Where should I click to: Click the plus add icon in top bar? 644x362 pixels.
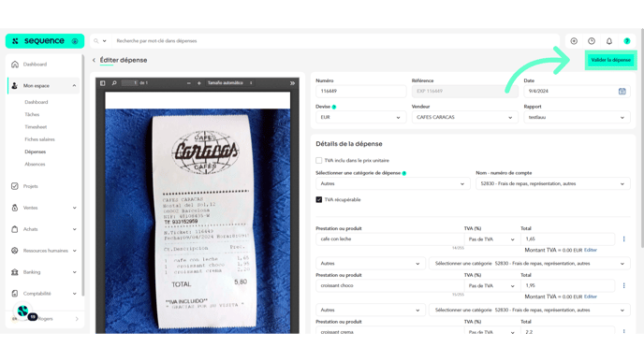point(574,41)
